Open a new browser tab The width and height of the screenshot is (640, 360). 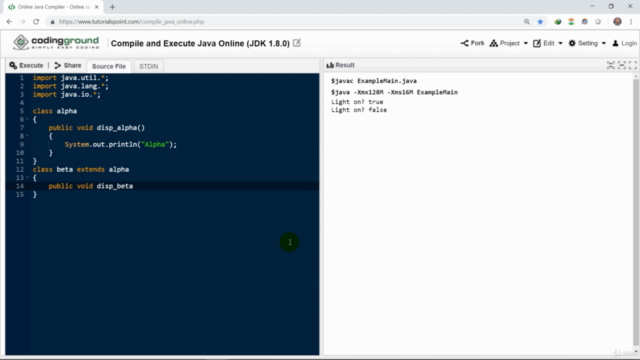click(112, 7)
